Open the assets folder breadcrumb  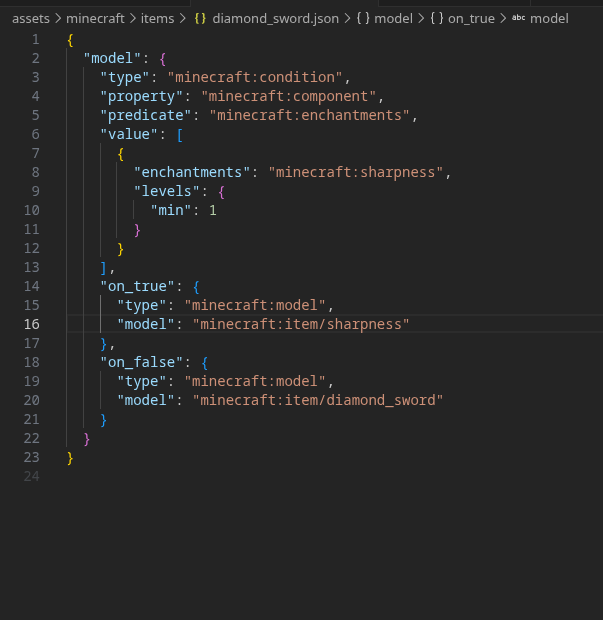point(30,18)
